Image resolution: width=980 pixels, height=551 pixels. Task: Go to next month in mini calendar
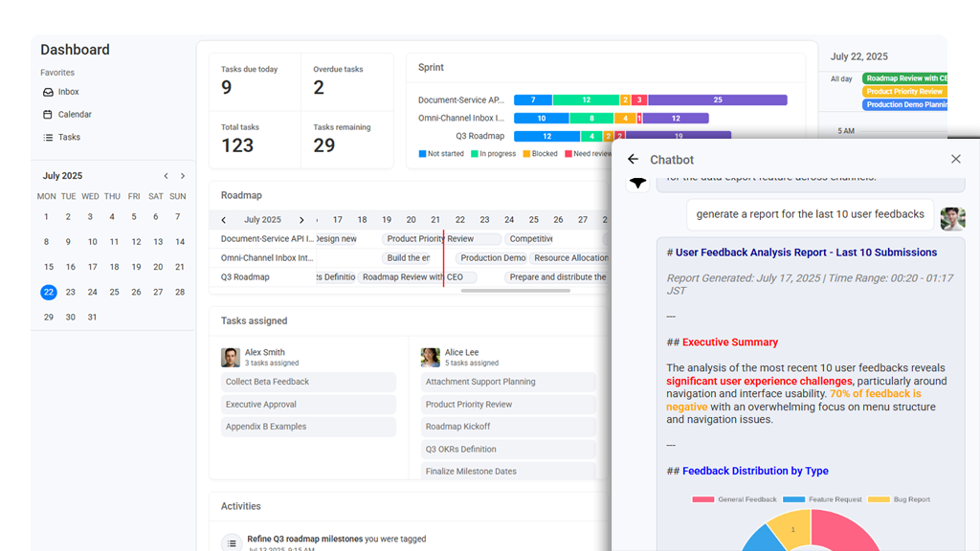[183, 176]
